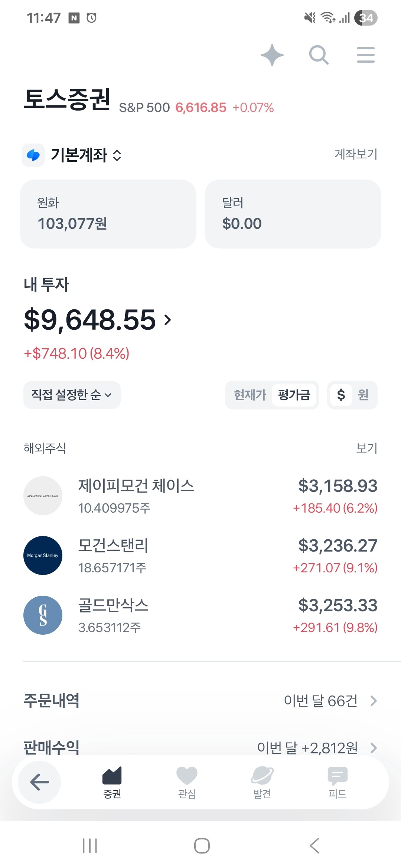Switch display to 현재가 mode
401x868 pixels.
tap(250, 395)
